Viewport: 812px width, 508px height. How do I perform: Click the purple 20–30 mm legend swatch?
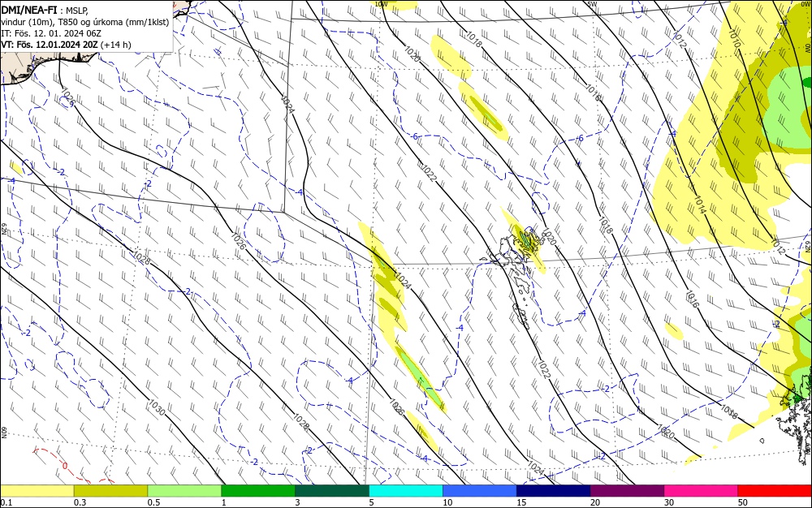627,491
